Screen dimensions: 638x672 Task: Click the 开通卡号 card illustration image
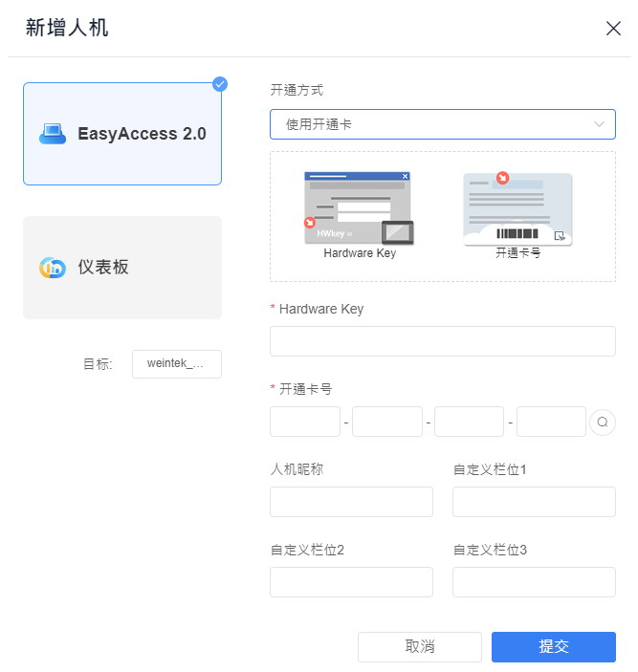517,208
